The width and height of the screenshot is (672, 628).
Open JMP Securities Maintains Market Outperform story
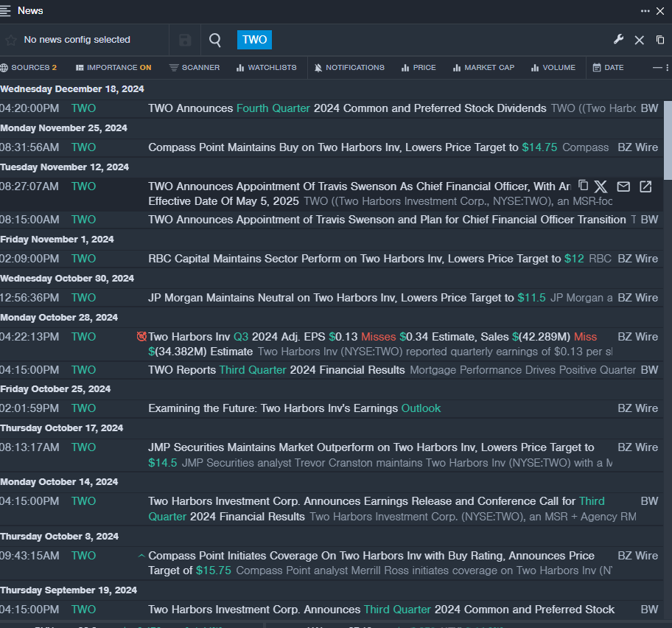[371, 456]
